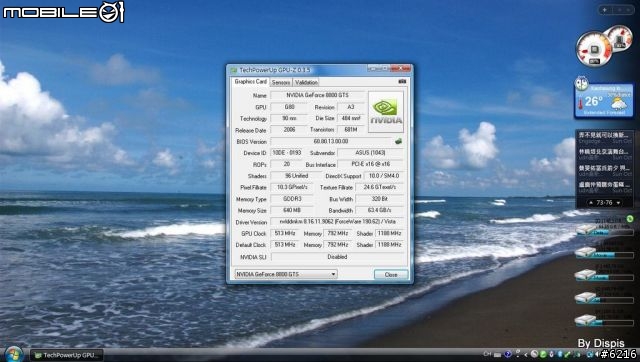Viewport: 640px width, 362px height.
Task: Click the 73-76 feed page indicator
Action: click(x=604, y=203)
